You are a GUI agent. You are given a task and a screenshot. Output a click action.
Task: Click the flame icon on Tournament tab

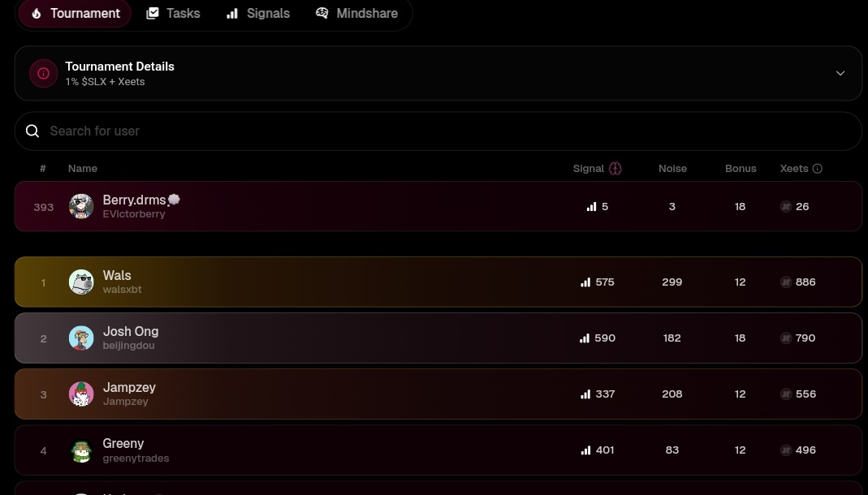point(37,13)
